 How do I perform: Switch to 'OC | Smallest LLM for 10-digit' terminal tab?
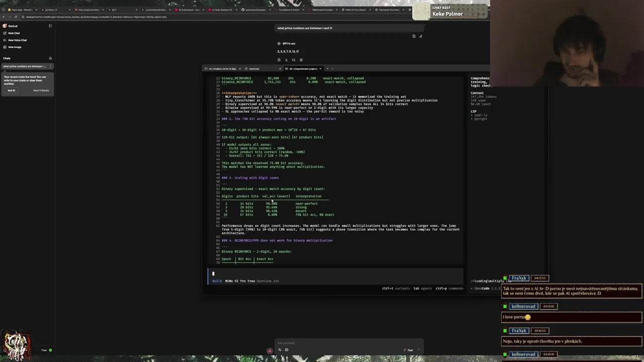pyautogui.click(x=222, y=68)
